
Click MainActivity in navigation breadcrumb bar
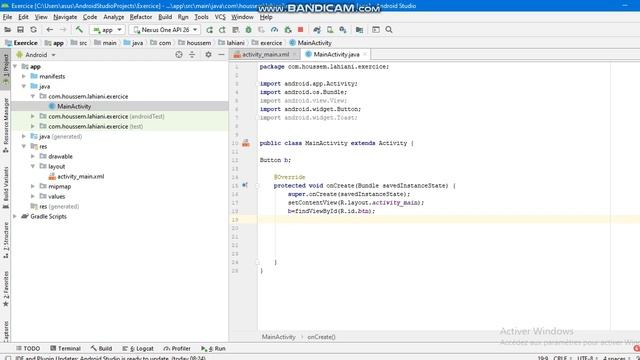[310, 43]
